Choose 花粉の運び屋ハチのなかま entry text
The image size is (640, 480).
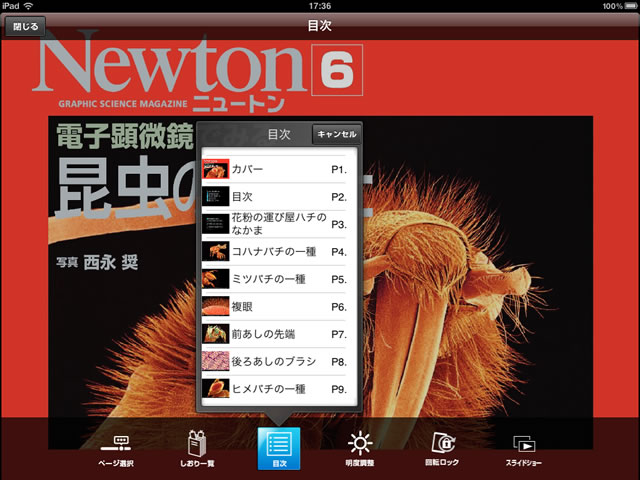pyautogui.click(x=279, y=224)
